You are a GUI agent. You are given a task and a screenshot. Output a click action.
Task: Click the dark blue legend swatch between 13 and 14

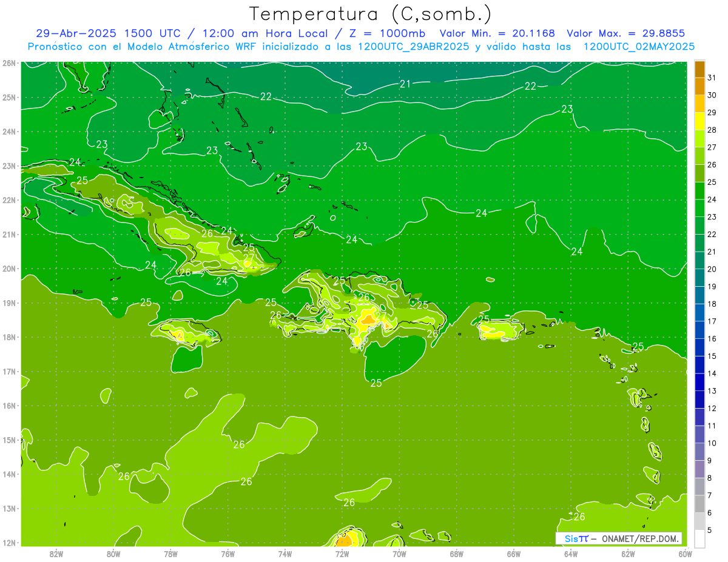[x=700, y=382]
